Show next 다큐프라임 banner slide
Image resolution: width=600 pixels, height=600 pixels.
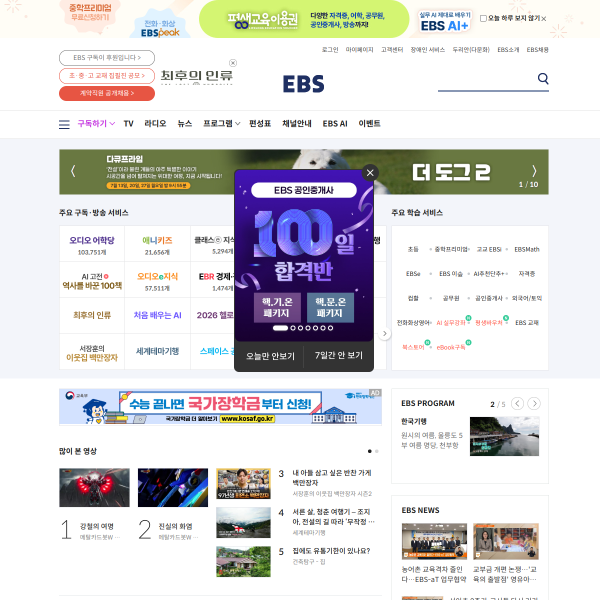tap(534, 171)
